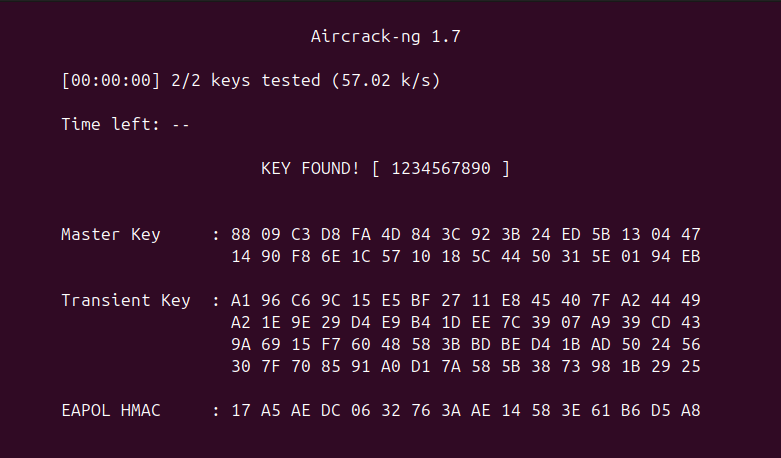
Task: Click last EAPOL HMAC byte A8
Action: pos(690,410)
